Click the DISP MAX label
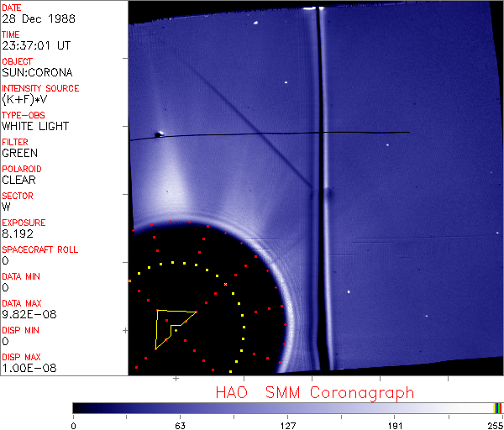504x430 pixels. (x=21, y=358)
